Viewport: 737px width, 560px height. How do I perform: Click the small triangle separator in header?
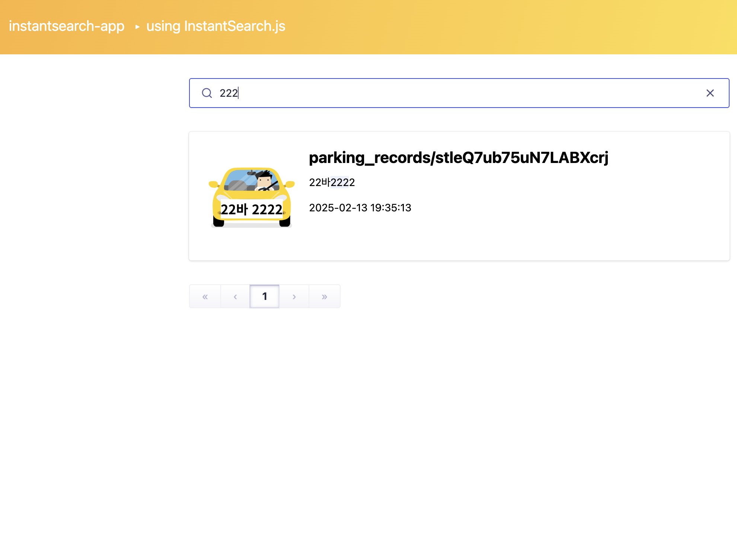click(137, 27)
